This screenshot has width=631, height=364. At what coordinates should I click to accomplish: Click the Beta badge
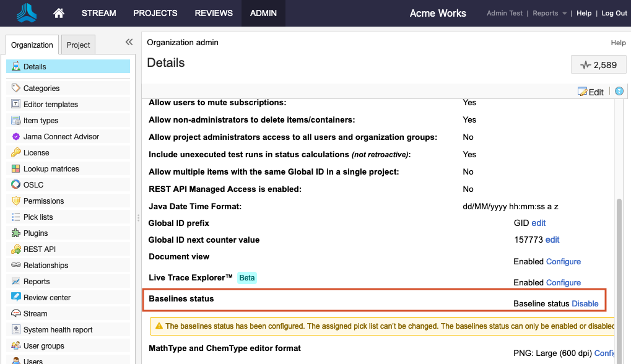click(x=246, y=277)
